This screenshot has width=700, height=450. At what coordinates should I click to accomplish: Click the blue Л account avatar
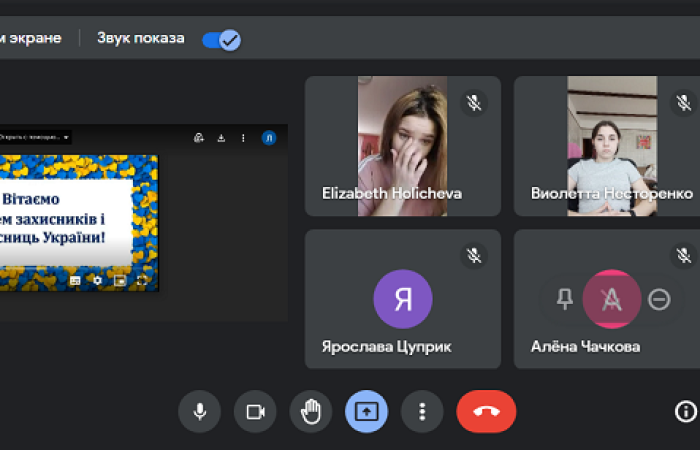tap(269, 138)
